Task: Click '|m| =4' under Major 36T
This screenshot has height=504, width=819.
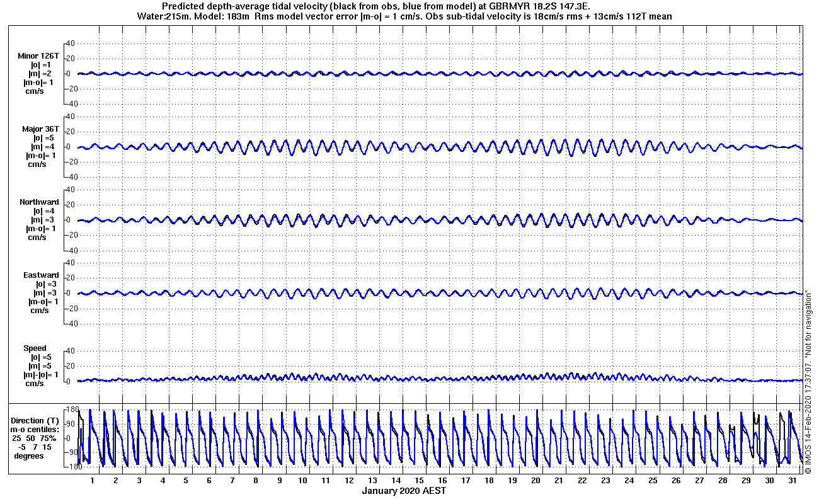Action: tap(43, 147)
